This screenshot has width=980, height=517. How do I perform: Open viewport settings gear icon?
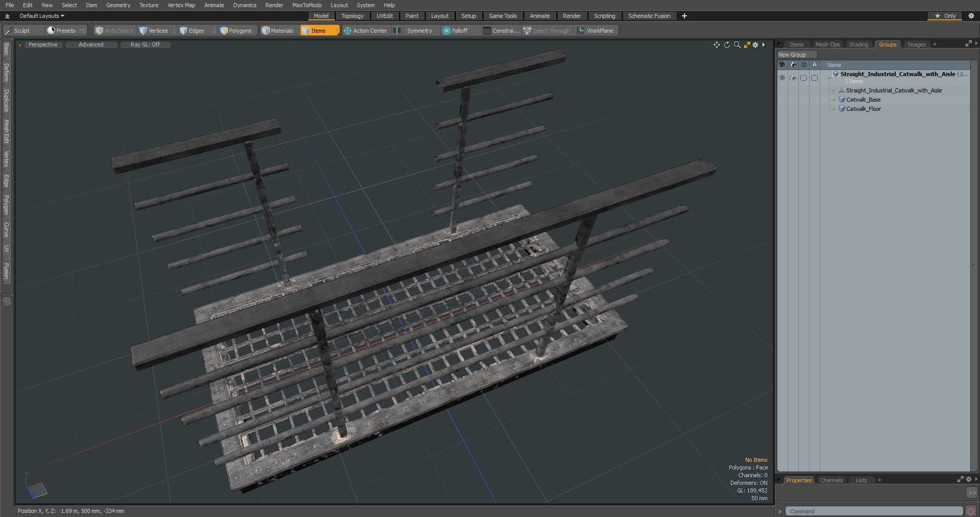pyautogui.click(x=755, y=45)
